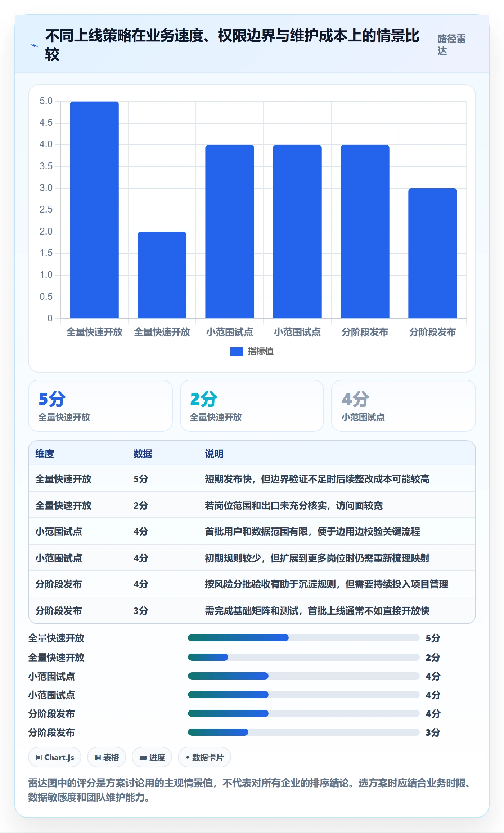504x833 pixels.
Task: Click the 0 y-axis tick label
Action: [50, 318]
